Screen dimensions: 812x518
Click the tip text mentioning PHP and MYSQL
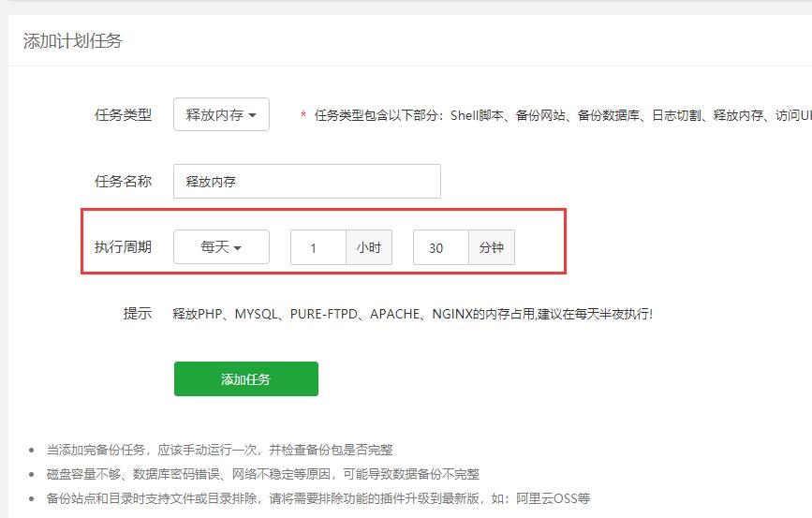pos(412,314)
